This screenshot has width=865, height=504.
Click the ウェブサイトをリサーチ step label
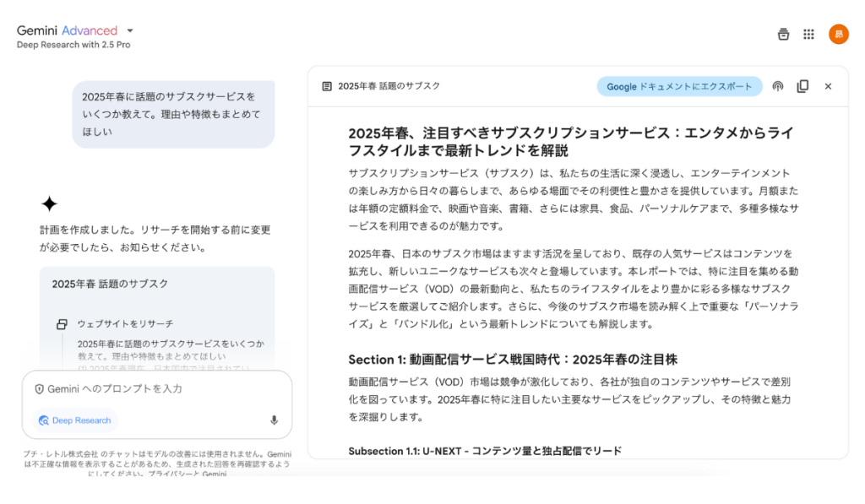click(x=125, y=323)
